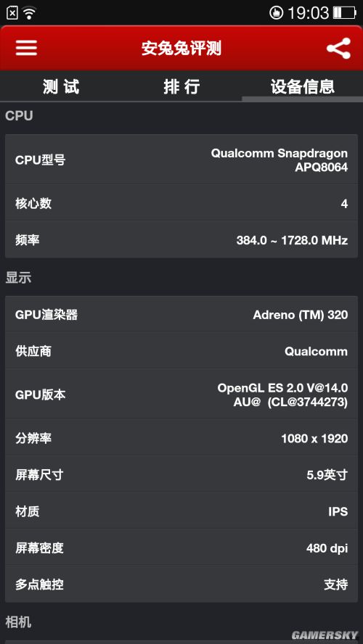This screenshot has height=644, width=363.
Task: Tap the 安兔兔评测 title text
Action: [181, 49]
